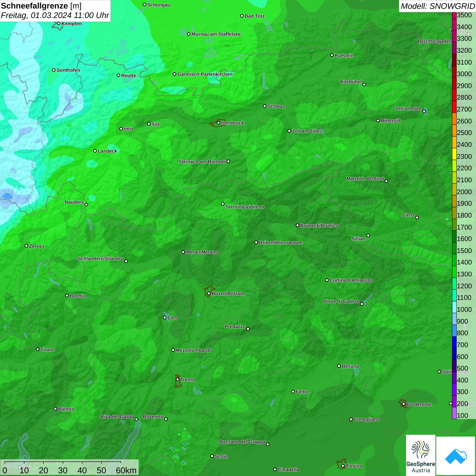This screenshot has height=476, width=476.
Task: Click the Berchtesgaden label
Action: [x=435, y=41]
